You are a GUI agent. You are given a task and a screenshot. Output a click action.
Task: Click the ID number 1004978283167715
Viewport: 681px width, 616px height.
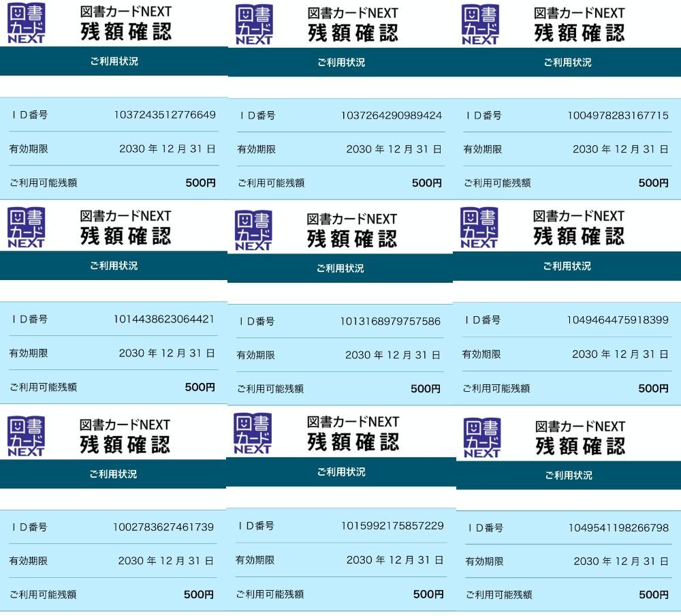click(618, 116)
